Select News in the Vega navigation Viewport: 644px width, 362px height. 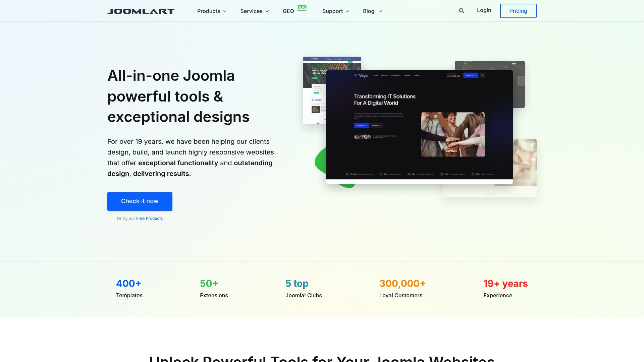tap(417, 75)
